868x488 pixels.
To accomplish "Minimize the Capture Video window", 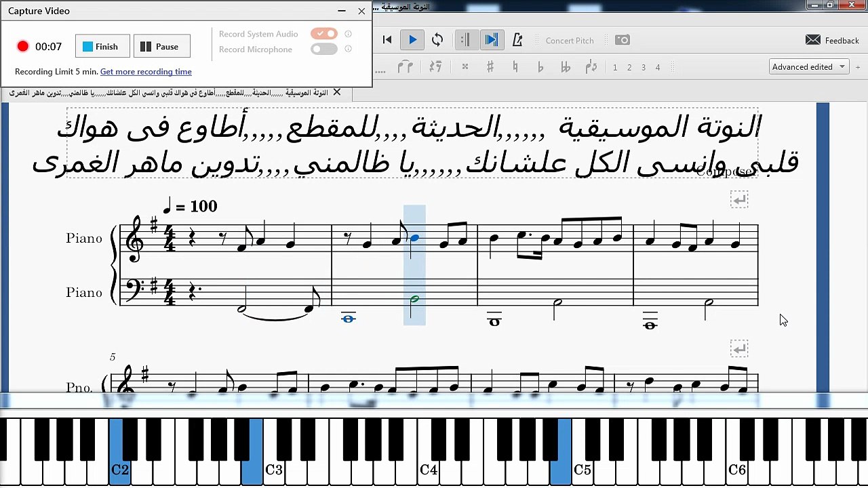I will [342, 11].
